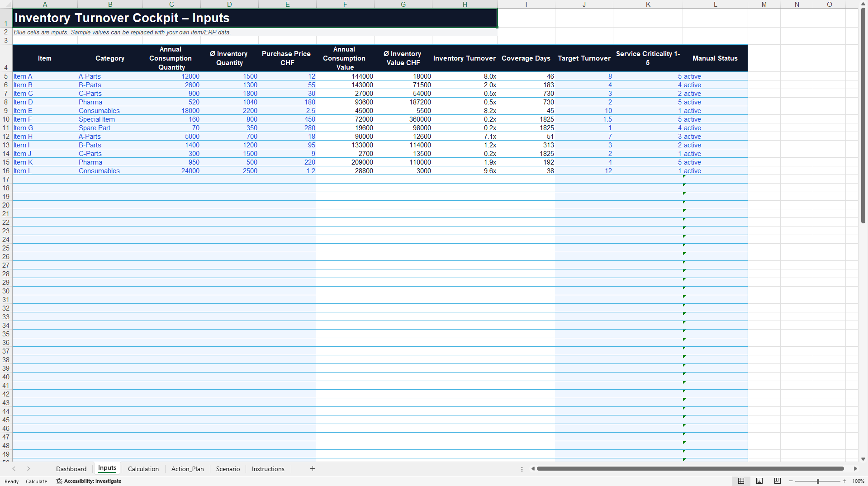This screenshot has width=868, height=486.
Task: Select the 24000 consumption quantity cell
Action: (x=171, y=171)
